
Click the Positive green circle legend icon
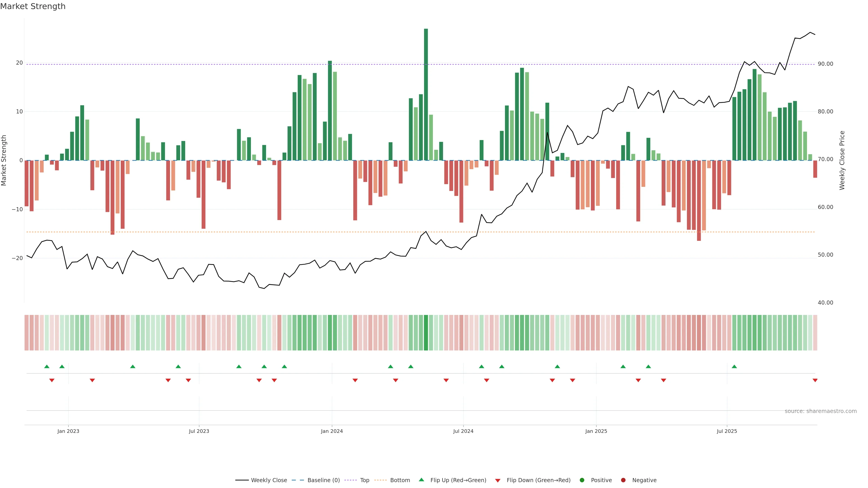tap(582, 480)
